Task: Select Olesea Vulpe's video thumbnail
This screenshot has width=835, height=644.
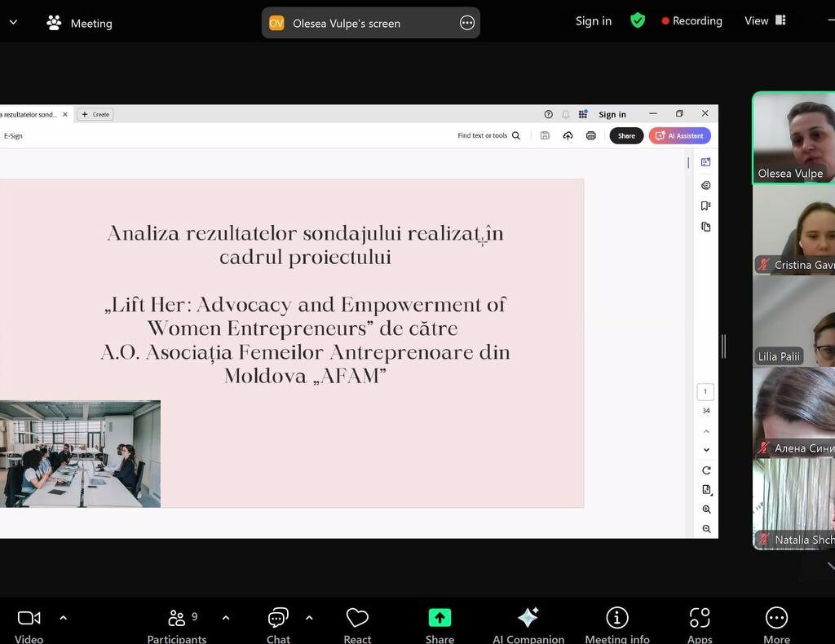Action: point(794,137)
